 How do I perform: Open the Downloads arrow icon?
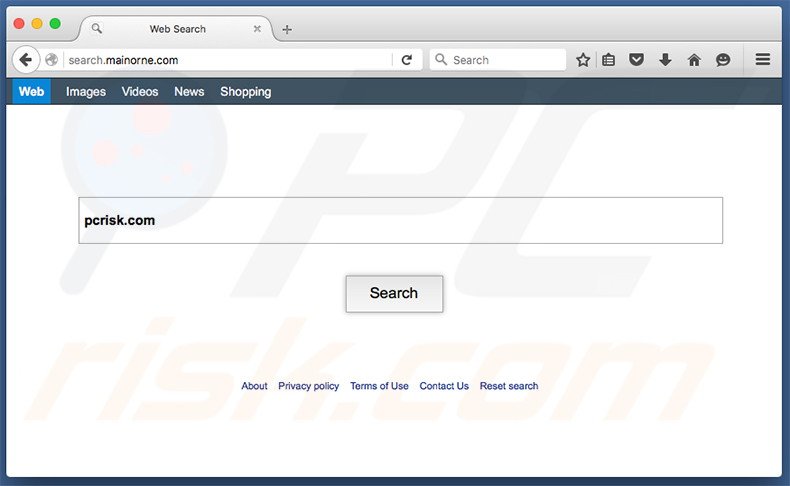pyautogui.click(x=665, y=60)
